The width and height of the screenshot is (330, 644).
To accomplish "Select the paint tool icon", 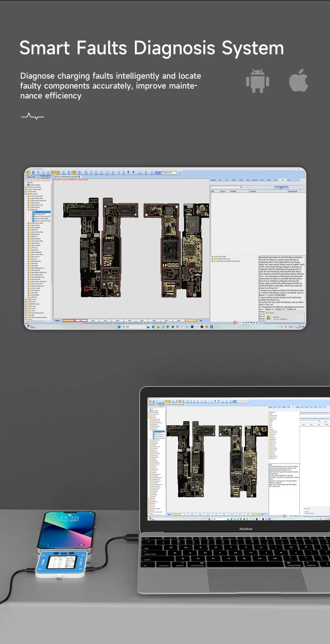I will click(152, 173).
